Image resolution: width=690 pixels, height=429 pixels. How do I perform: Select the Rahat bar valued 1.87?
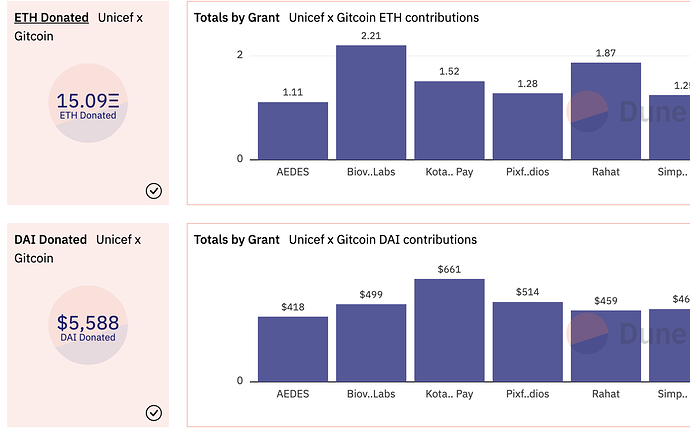(606, 111)
